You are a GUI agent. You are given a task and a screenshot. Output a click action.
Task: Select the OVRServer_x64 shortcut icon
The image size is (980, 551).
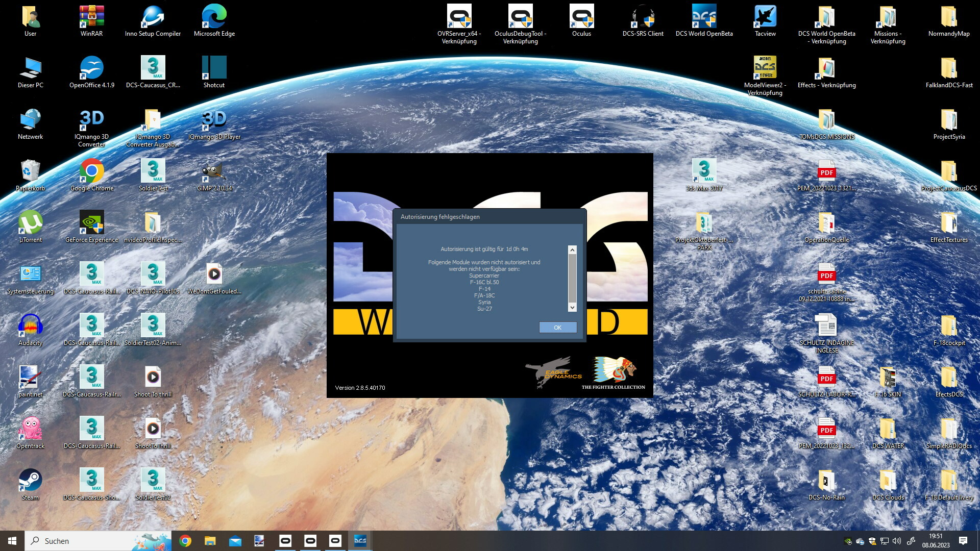point(459,24)
